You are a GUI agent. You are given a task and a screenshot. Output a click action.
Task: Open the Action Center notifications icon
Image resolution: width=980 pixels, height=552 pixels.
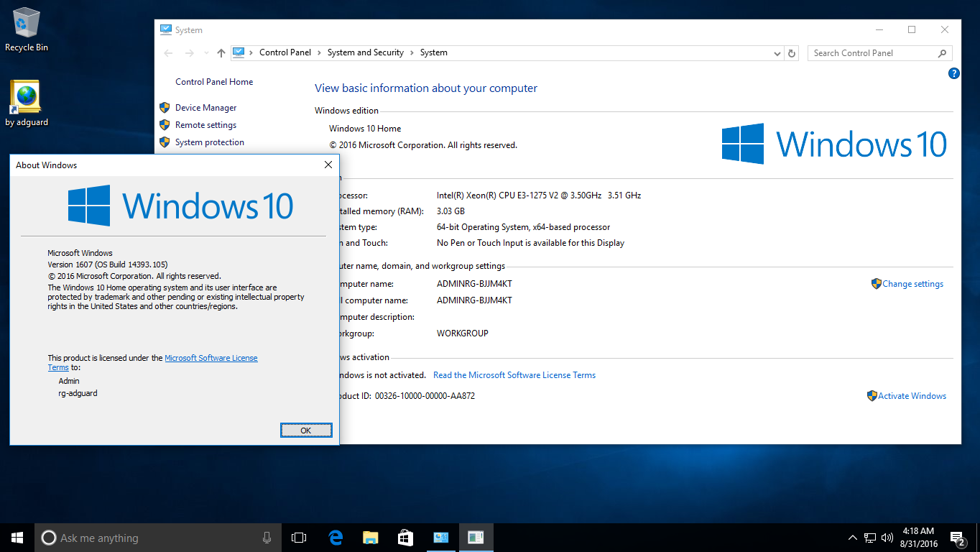click(957, 538)
